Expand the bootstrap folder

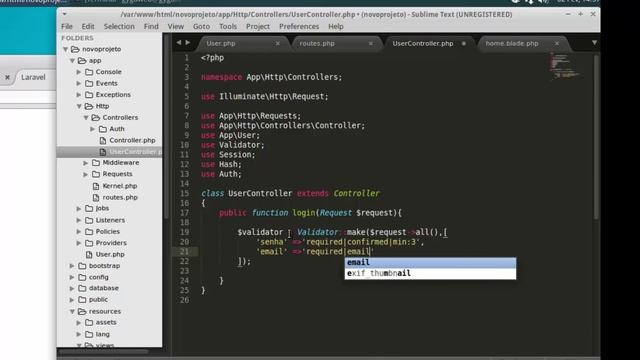pyautogui.click(x=72, y=266)
